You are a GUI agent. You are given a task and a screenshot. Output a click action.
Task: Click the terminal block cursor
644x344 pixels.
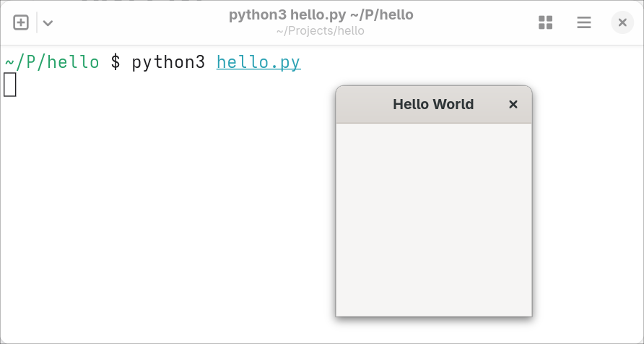(x=9, y=85)
